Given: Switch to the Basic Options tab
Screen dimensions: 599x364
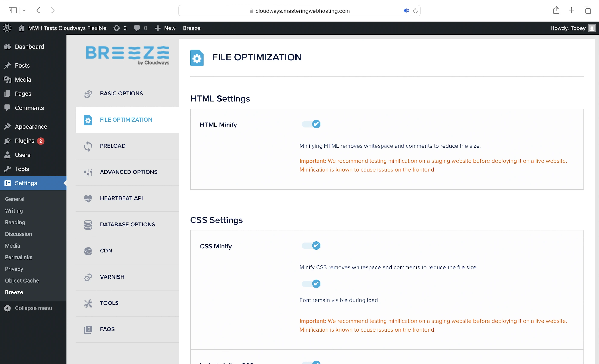Looking at the screenshot, I should 121,94.
